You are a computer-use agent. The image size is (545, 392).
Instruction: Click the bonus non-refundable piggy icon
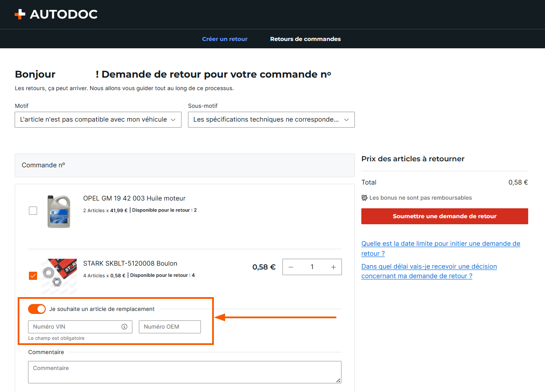tap(364, 198)
